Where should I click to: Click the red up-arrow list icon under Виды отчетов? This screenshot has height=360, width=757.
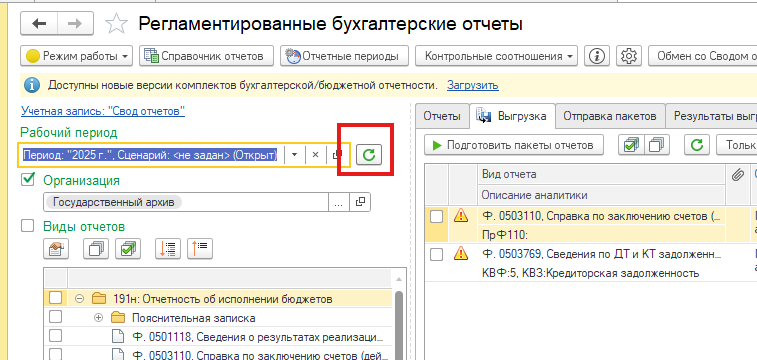coord(200,249)
